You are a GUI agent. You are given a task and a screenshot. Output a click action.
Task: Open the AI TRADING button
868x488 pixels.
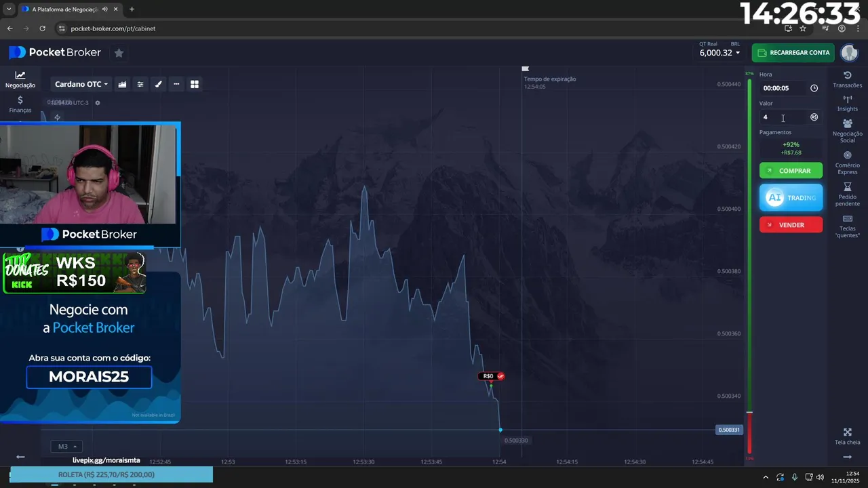pos(791,198)
